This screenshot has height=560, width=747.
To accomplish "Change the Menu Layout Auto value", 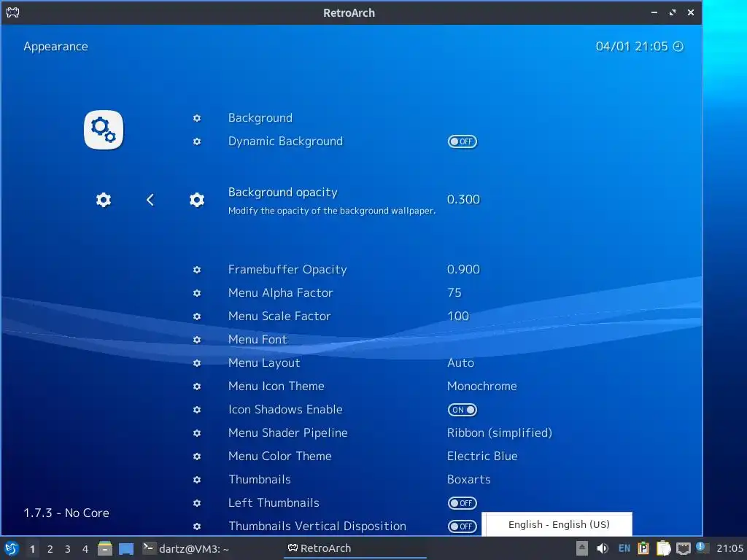I will tap(461, 363).
